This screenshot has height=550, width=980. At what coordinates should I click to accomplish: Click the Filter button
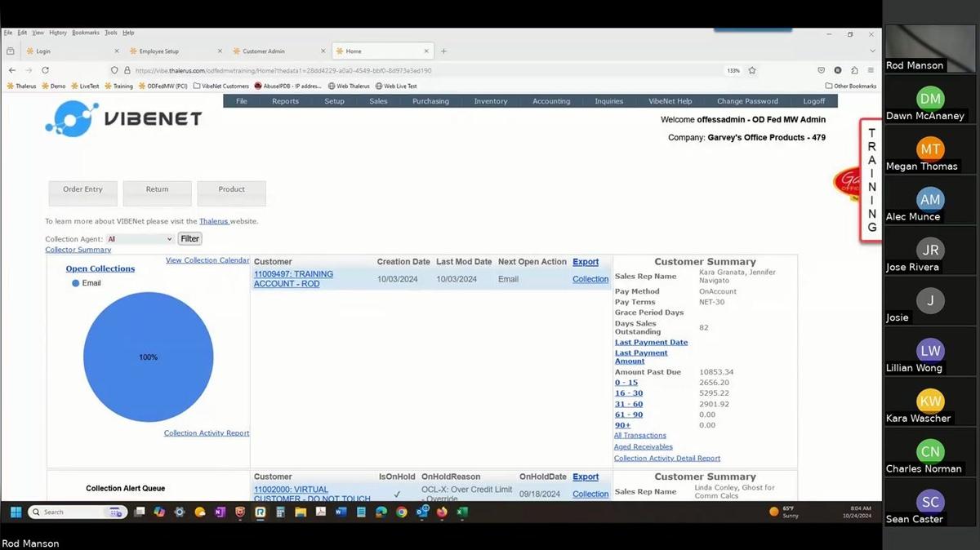[189, 238]
